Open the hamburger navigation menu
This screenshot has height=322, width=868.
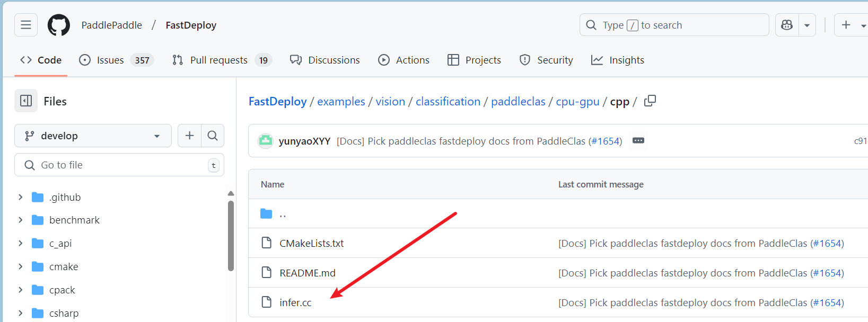pyautogui.click(x=26, y=25)
